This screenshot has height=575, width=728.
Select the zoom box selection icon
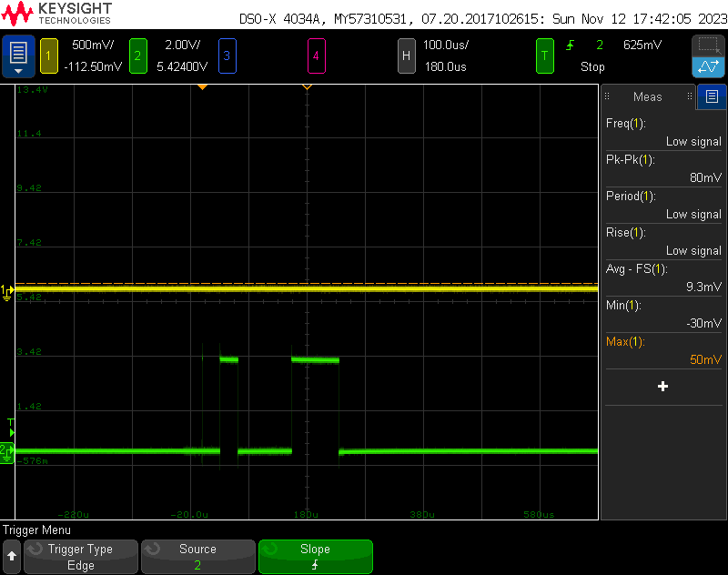pyautogui.click(x=708, y=45)
